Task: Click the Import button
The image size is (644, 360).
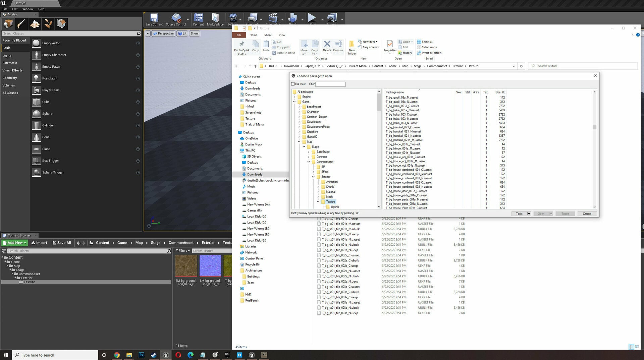Action: point(39,243)
